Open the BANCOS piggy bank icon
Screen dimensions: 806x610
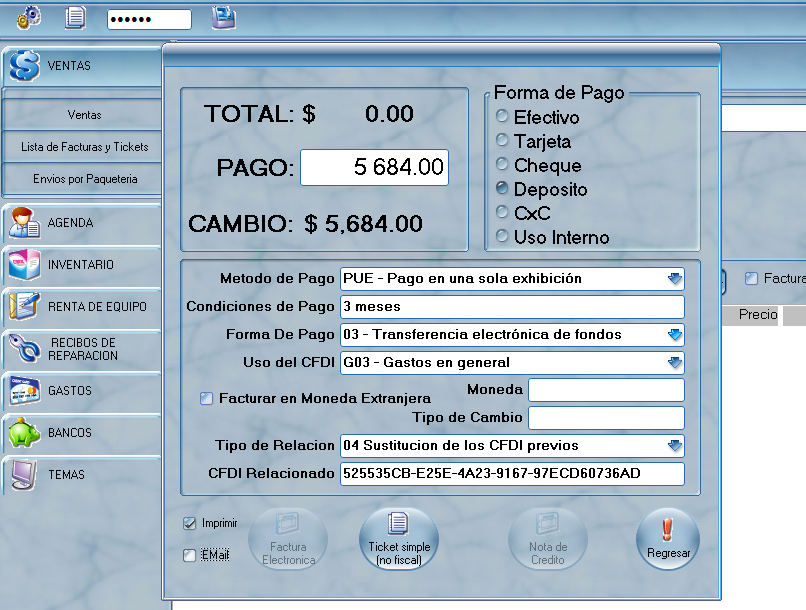pyautogui.click(x=24, y=432)
